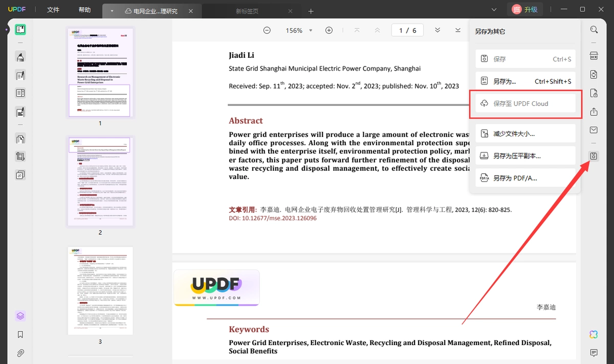Screen dimensions: 614x364
Task: Click the 升级 upgrade button
Action: [525, 9]
